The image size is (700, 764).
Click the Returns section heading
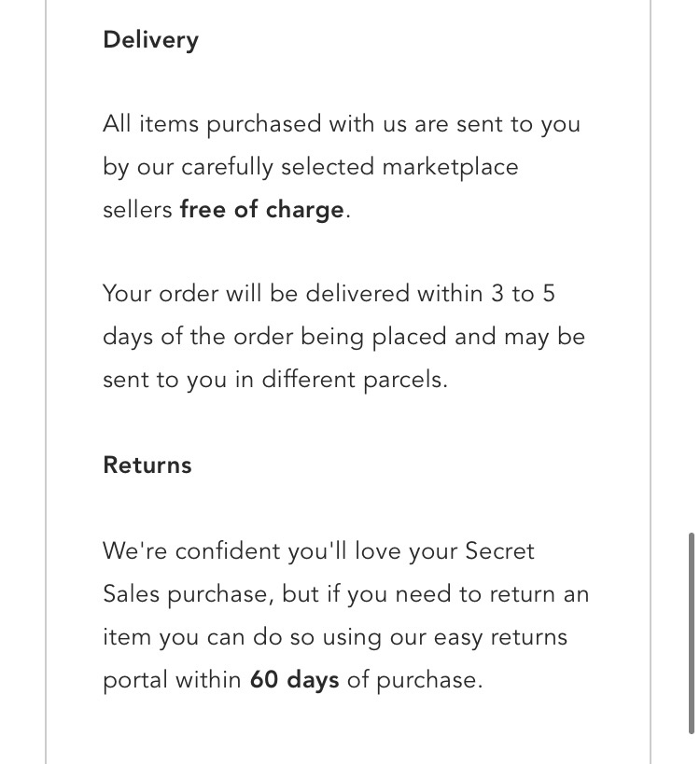pyautogui.click(x=147, y=465)
